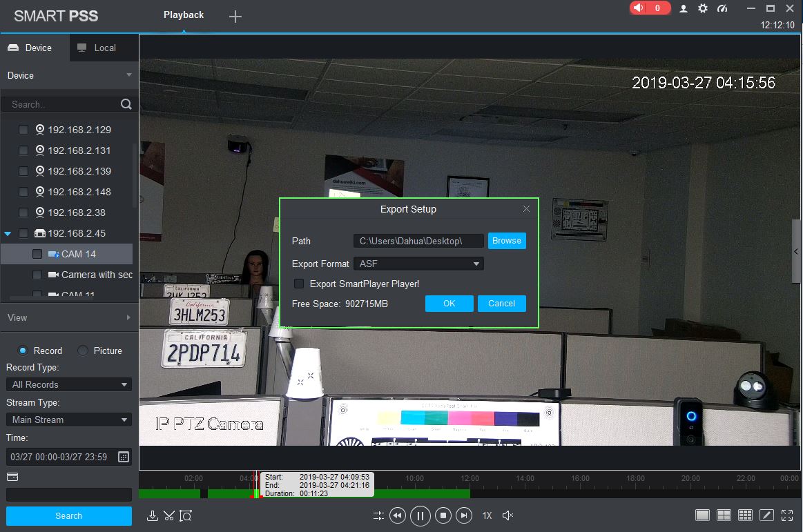Click the system status gauge icon

722,8
